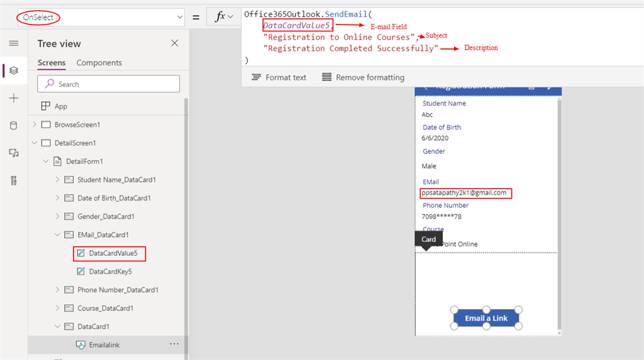The width and height of the screenshot is (644, 360).
Task: Click the email ppsatapathy2k1@gmail.com value
Action: [464, 192]
